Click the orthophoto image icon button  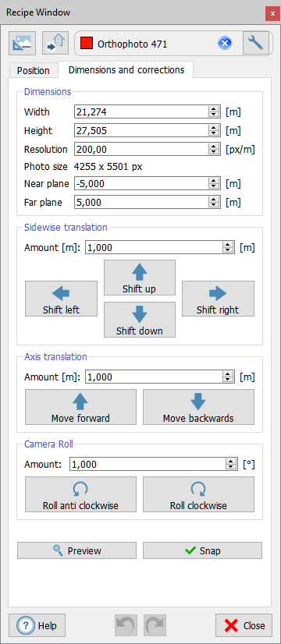[x=22, y=43]
